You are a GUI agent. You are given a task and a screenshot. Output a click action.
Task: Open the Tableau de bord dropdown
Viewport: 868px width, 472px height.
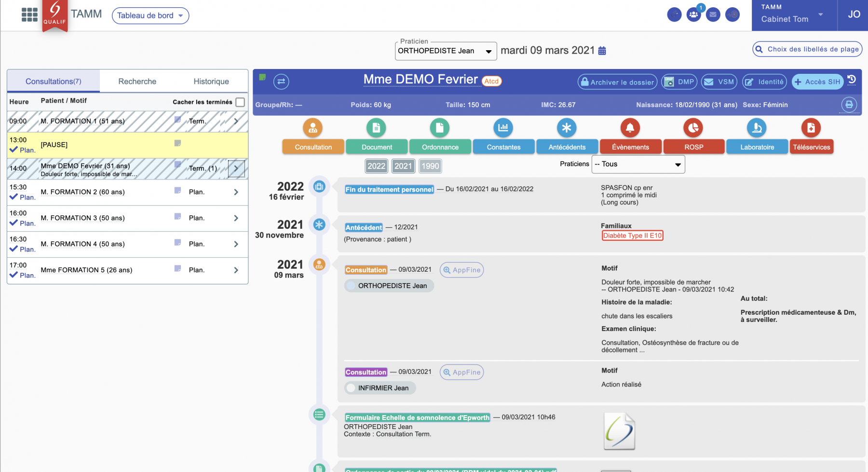pyautogui.click(x=150, y=15)
